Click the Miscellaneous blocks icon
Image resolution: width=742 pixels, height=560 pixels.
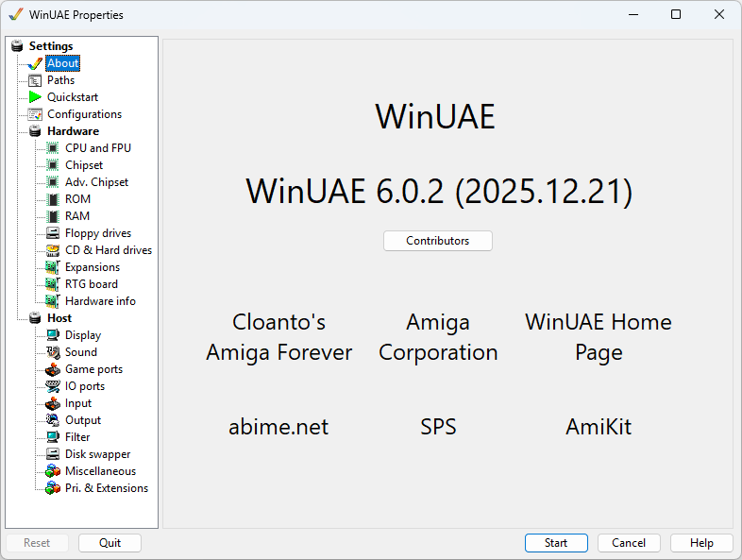coord(53,471)
